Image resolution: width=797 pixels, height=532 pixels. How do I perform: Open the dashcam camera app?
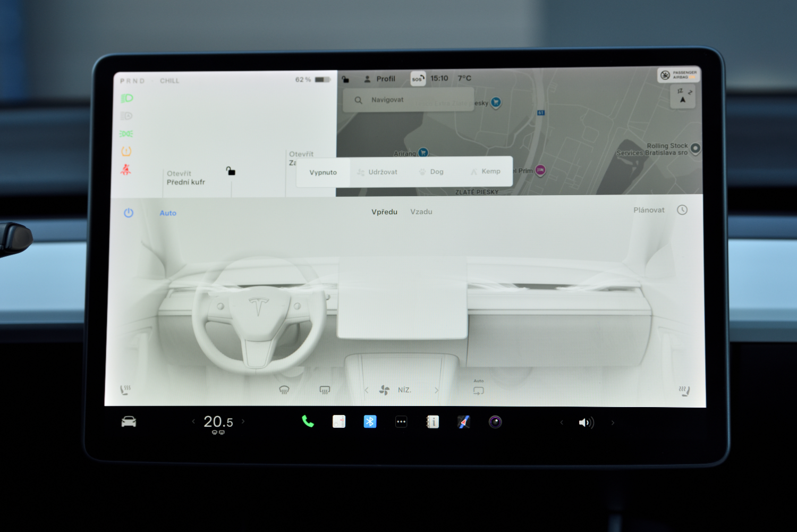pyautogui.click(x=495, y=422)
